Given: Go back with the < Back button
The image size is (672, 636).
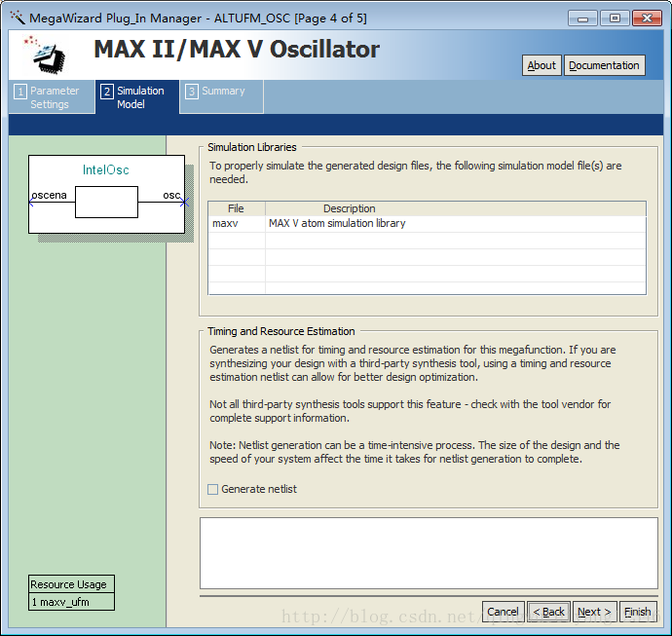Looking at the screenshot, I should pos(548,612).
